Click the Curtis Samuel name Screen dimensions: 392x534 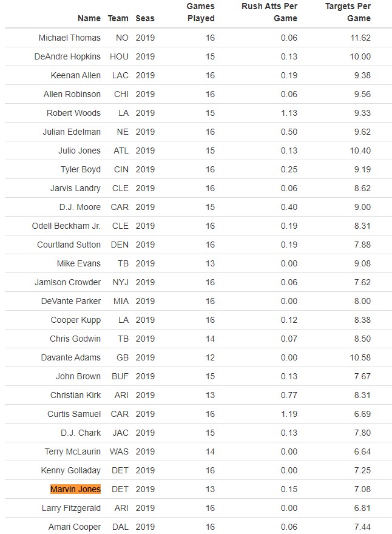(74, 414)
